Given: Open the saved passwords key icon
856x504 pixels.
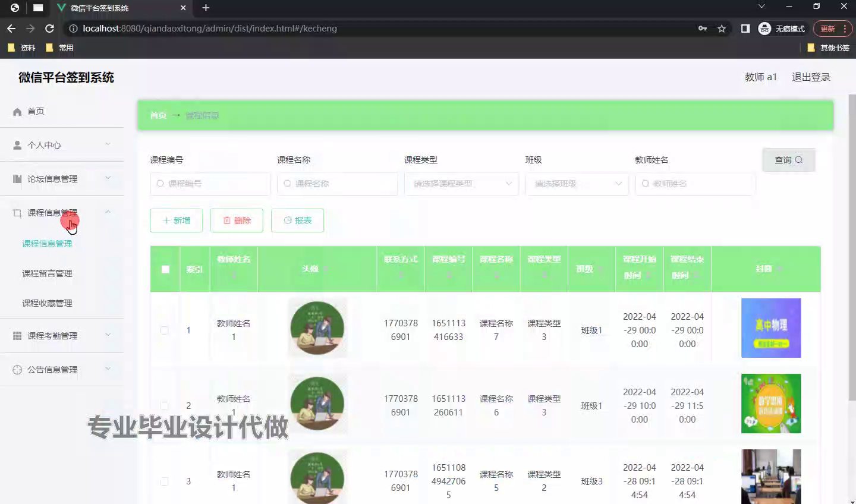Looking at the screenshot, I should point(703,29).
